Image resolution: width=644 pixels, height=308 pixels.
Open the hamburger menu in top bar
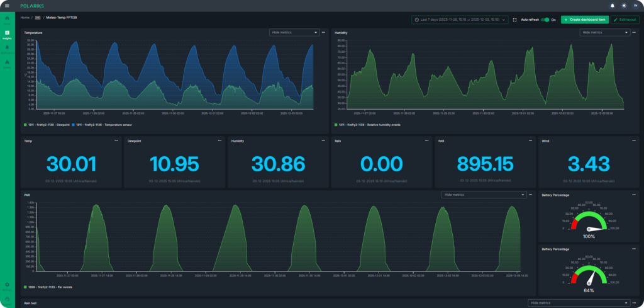(x=7, y=6)
